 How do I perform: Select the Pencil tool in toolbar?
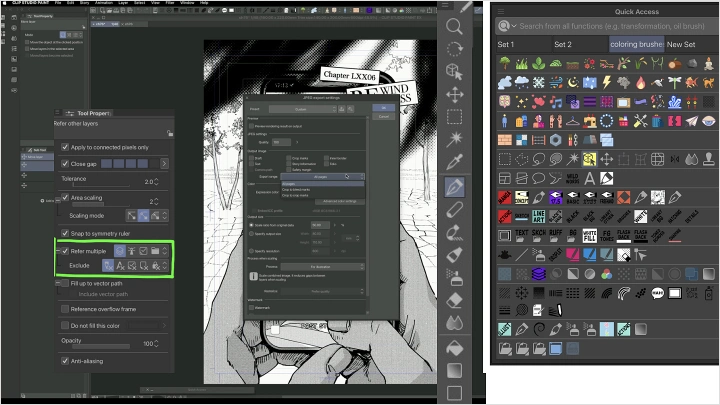pyautogui.click(x=454, y=210)
